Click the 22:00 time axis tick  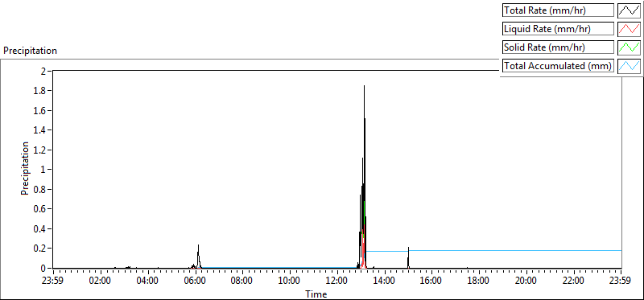573,282
